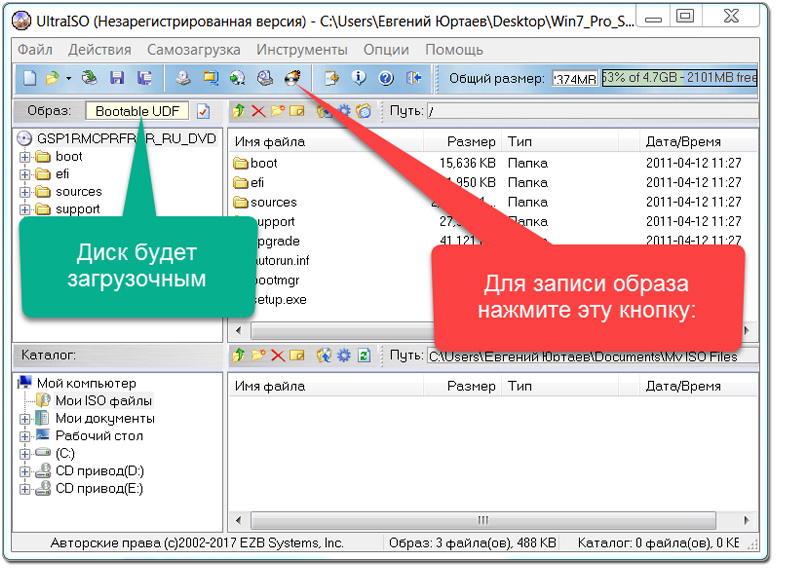Expand the (C:) drive node
Screen dimensions: 785x572
(25, 454)
